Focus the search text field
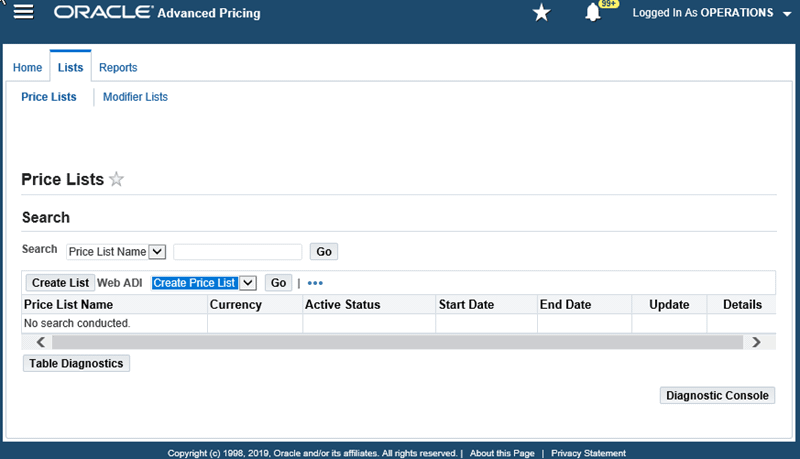The height and width of the screenshot is (459, 800). coord(238,251)
